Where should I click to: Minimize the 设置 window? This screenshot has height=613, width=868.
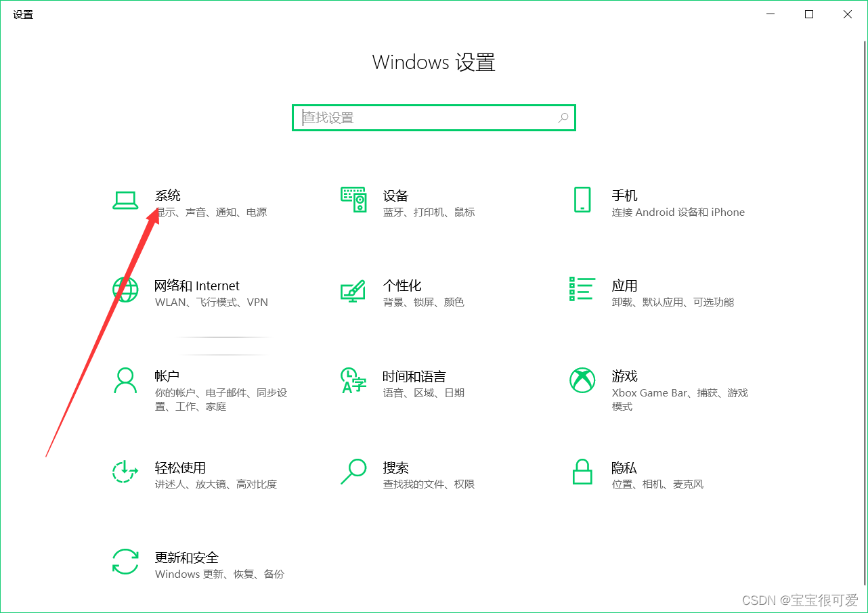[x=770, y=14]
